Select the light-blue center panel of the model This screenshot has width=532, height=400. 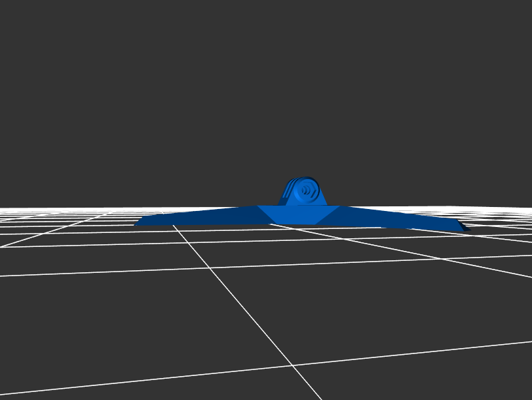299,214
